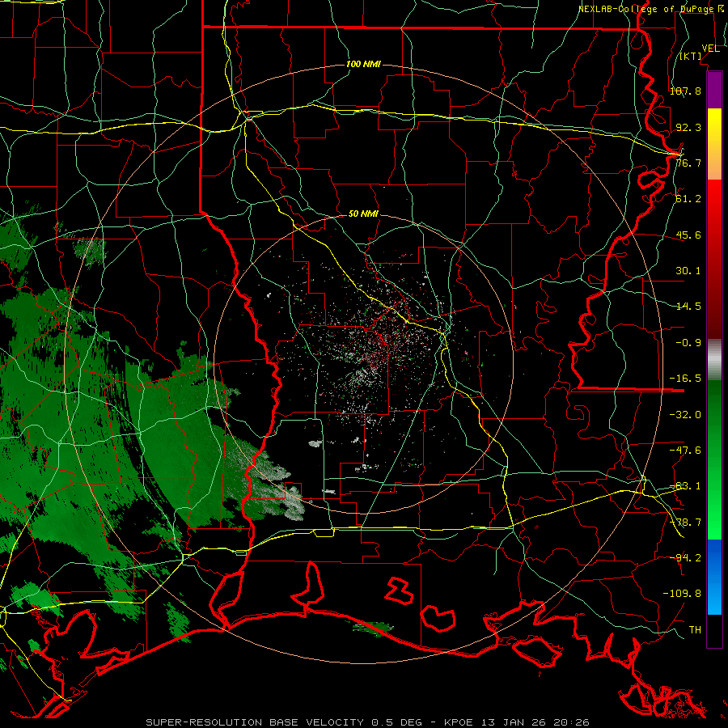
Task: Click the -16.5 legend value
Action: coord(685,379)
